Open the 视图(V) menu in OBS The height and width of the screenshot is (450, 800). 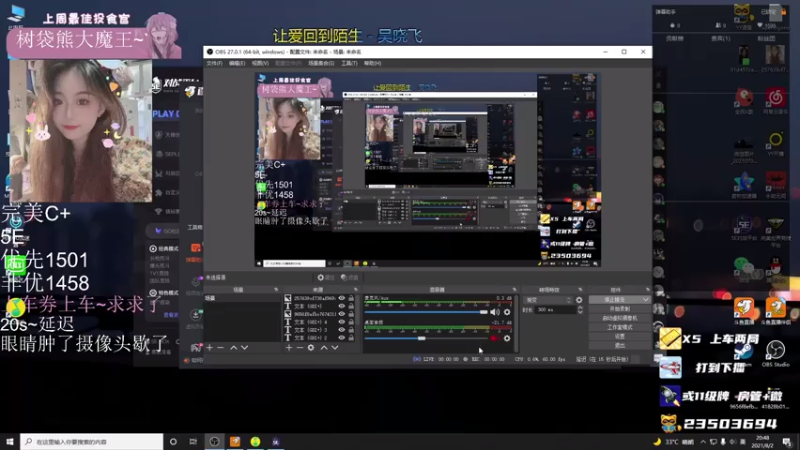click(260, 63)
